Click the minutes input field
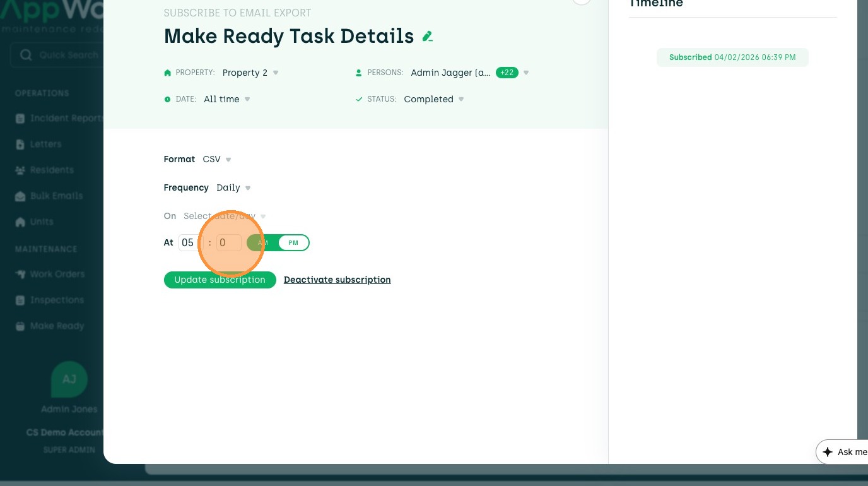This screenshot has width=868, height=486. coord(229,242)
